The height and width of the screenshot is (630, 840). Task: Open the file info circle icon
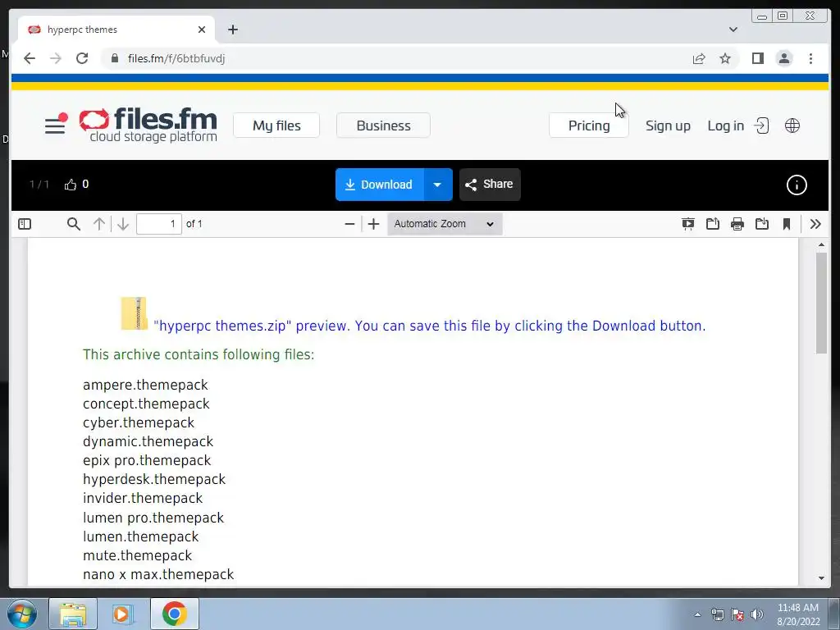(x=797, y=185)
